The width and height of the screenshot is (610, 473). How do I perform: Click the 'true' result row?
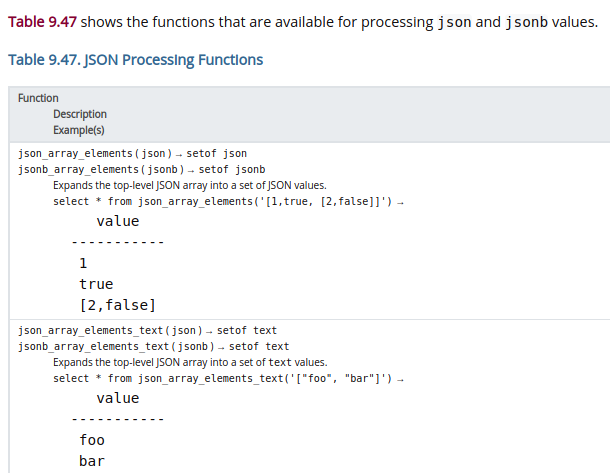tap(96, 284)
